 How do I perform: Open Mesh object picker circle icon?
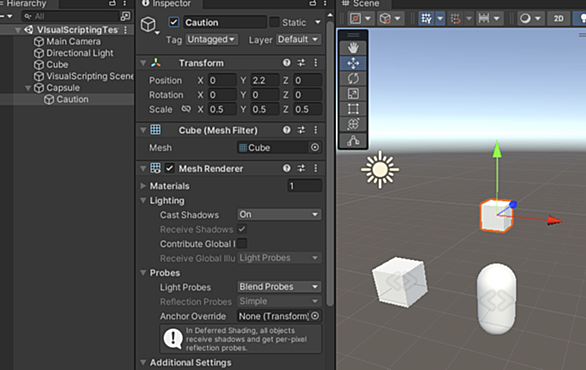tap(315, 147)
